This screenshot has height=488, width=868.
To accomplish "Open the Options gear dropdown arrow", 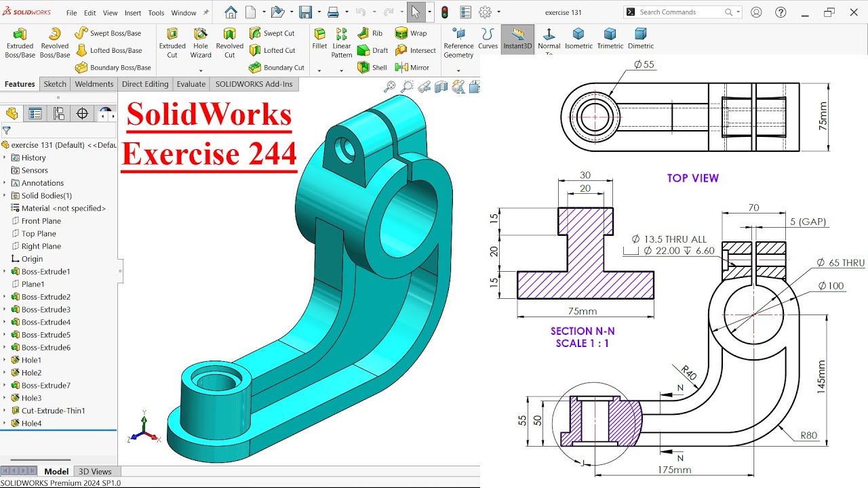I will pyautogui.click(x=499, y=12).
